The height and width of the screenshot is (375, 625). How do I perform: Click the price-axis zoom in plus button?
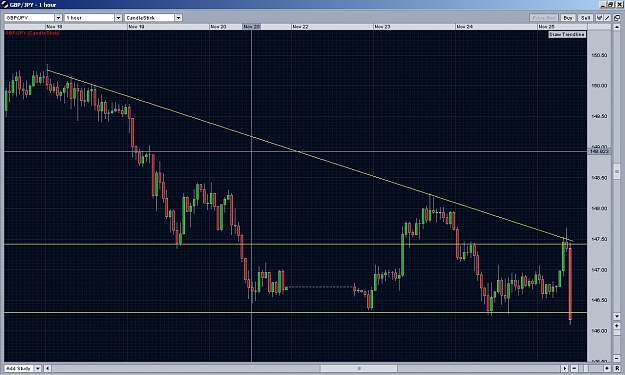click(x=617, y=326)
